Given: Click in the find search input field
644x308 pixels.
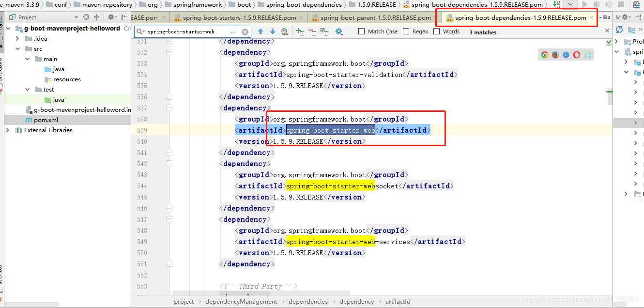Looking at the screenshot, I should (192, 32).
